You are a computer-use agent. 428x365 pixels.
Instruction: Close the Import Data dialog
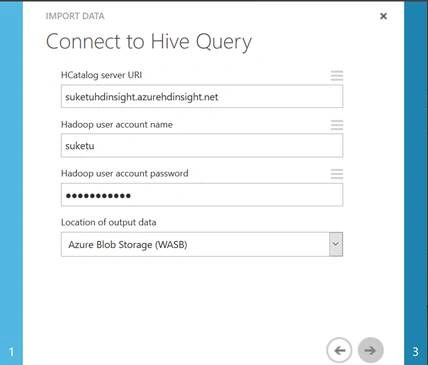383,16
